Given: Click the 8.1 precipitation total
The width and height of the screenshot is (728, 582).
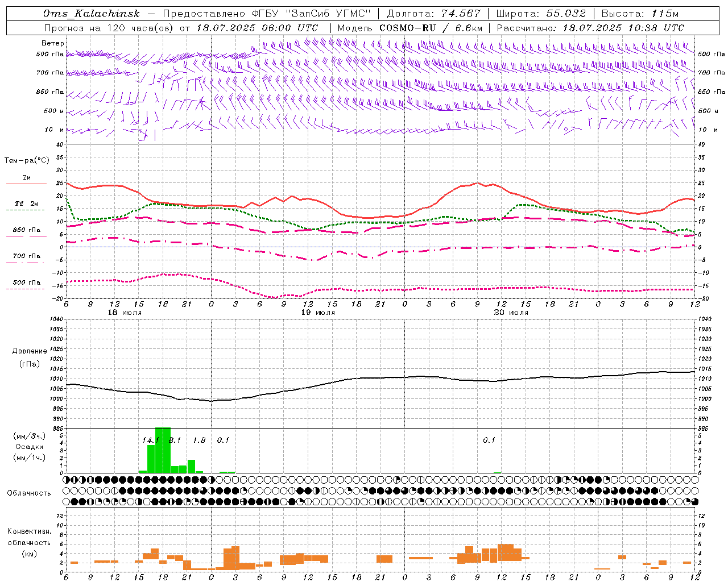Looking at the screenshot, I should pyautogui.click(x=175, y=440).
